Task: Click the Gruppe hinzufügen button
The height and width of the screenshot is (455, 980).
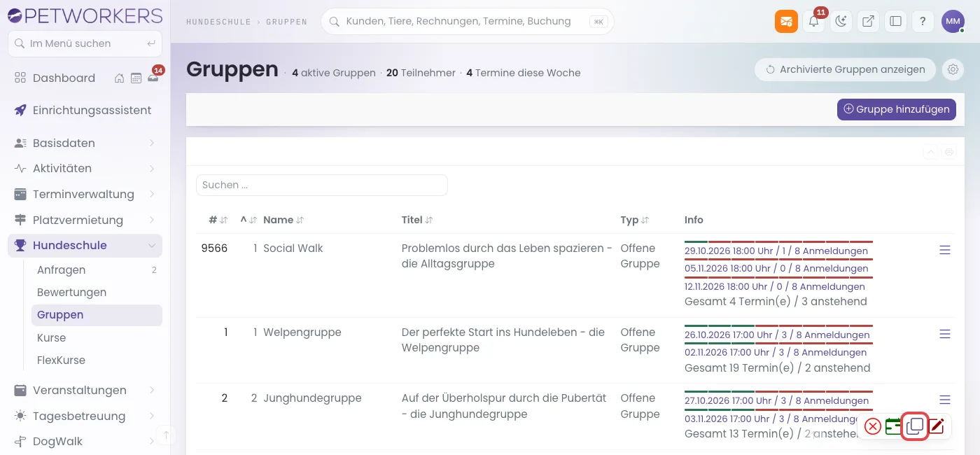Action: tap(896, 109)
